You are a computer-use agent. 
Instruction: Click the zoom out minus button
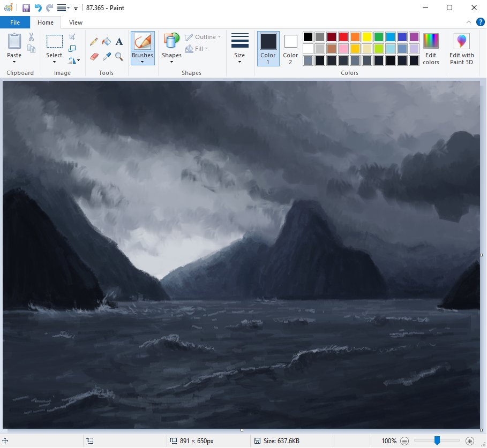tap(404, 441)
